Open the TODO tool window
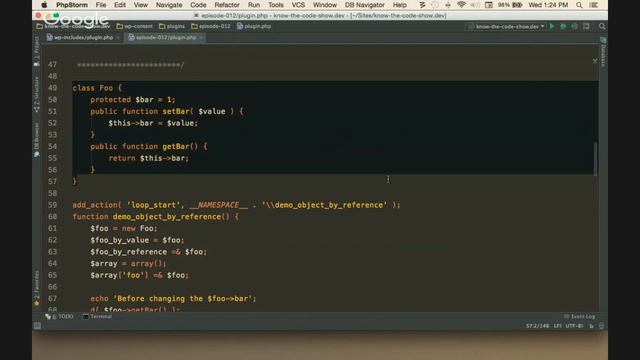The width and height of the screenshot is (640, 360). [60, 316]
